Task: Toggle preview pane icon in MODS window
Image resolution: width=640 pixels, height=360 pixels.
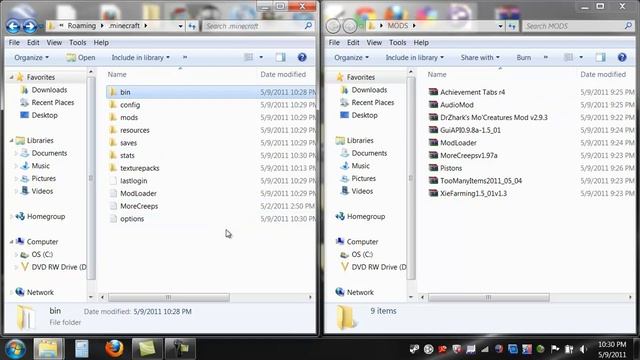Action: pos(600,58)
